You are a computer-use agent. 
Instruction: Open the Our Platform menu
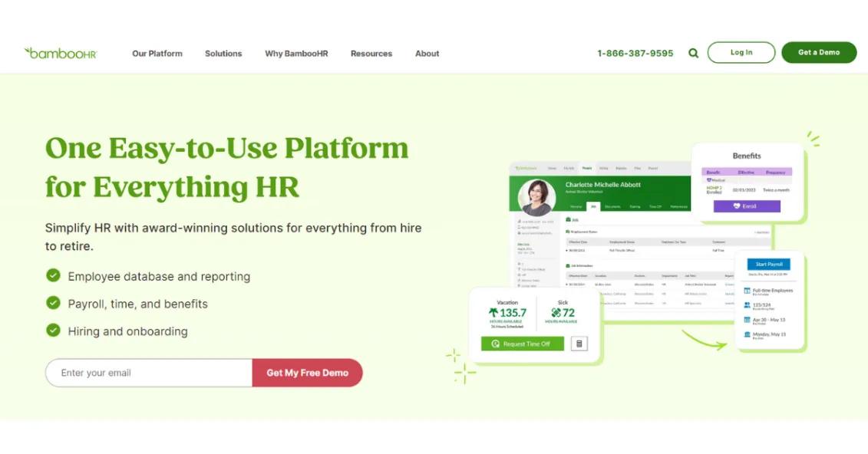157,54
